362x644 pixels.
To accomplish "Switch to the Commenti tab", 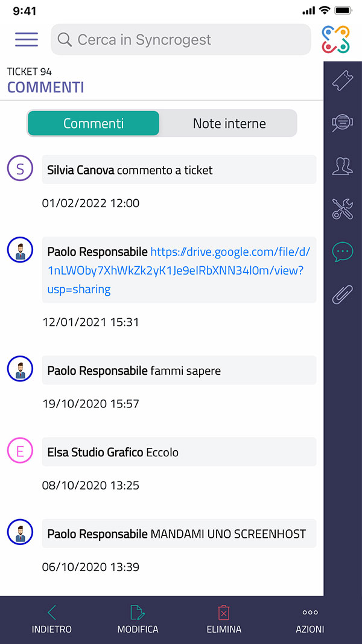I will click(x=94, y=123).
